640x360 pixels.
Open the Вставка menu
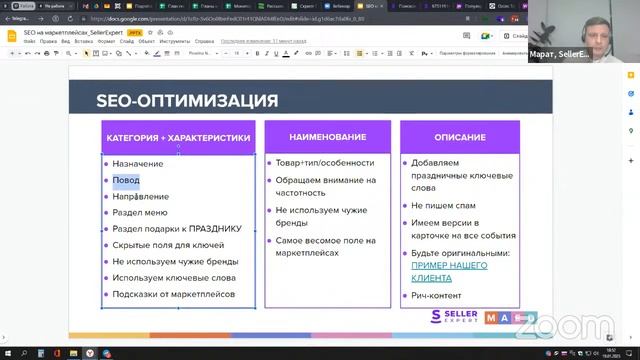(84, 41)
